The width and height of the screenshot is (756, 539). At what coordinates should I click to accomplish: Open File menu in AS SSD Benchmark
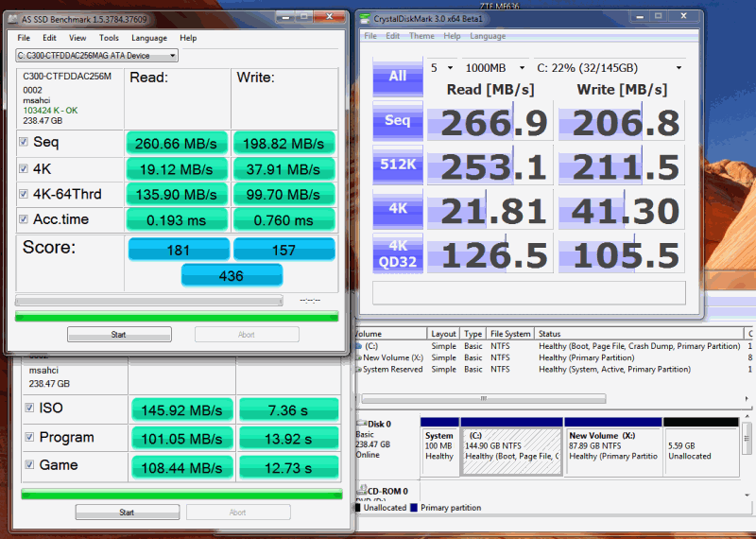(x=24, y=38)
